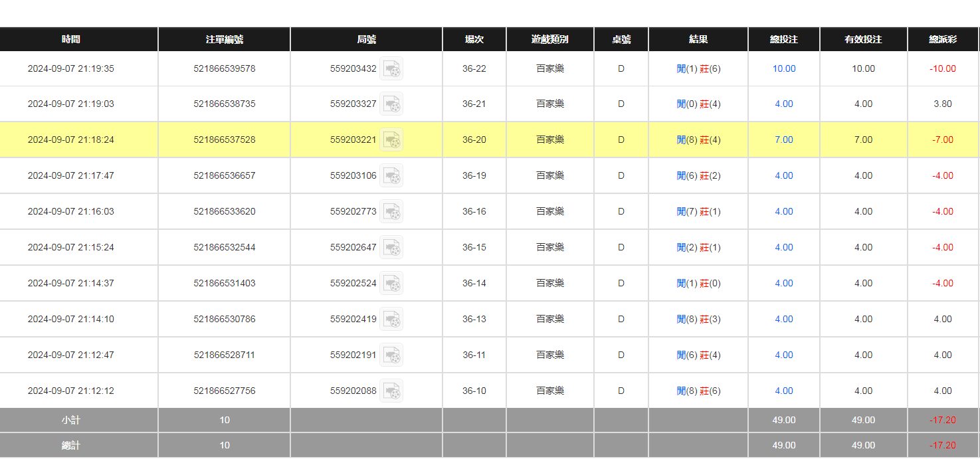Select order number 521866539578
The height and width of the screenshot is (469, 980).
(x=225, y=69)
